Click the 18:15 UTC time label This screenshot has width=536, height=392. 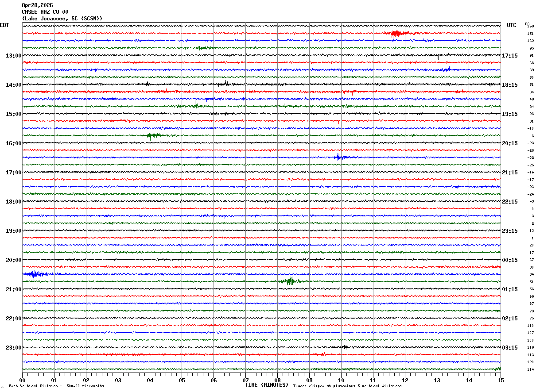tap(509, 85)
